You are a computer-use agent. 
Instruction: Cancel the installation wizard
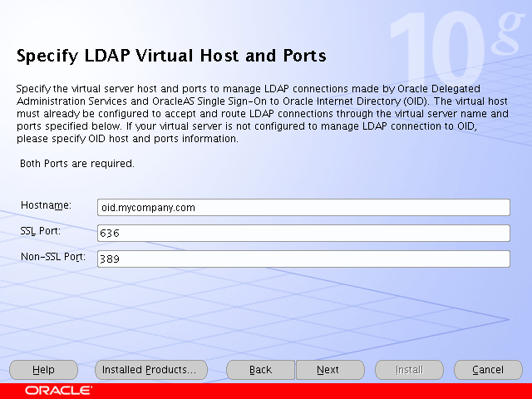[x=488, y=369]
